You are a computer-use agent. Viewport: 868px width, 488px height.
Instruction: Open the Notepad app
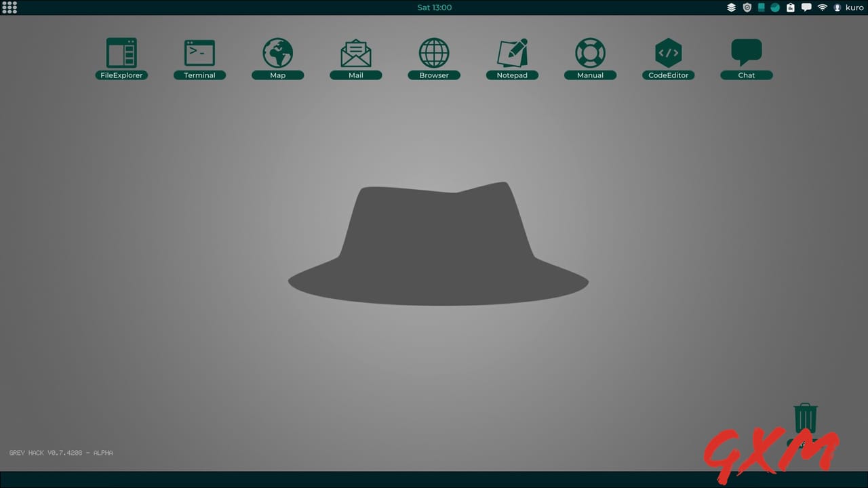pyautogui.click(x=512, y=51)
